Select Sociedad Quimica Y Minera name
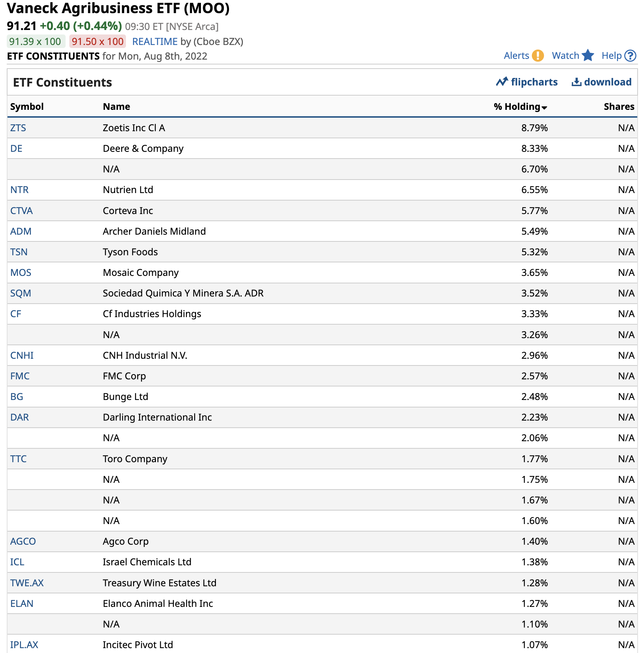Viewport: 644px width, 653px height. pos(183,293)
